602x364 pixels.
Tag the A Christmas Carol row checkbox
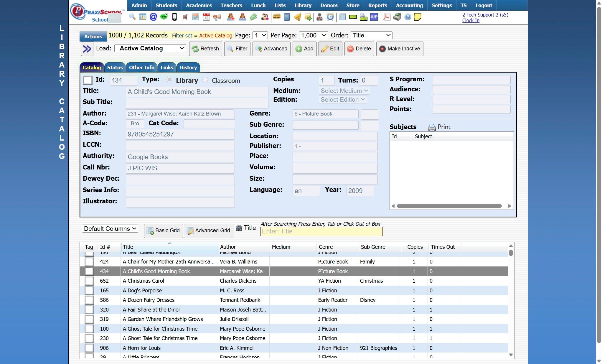89,281
